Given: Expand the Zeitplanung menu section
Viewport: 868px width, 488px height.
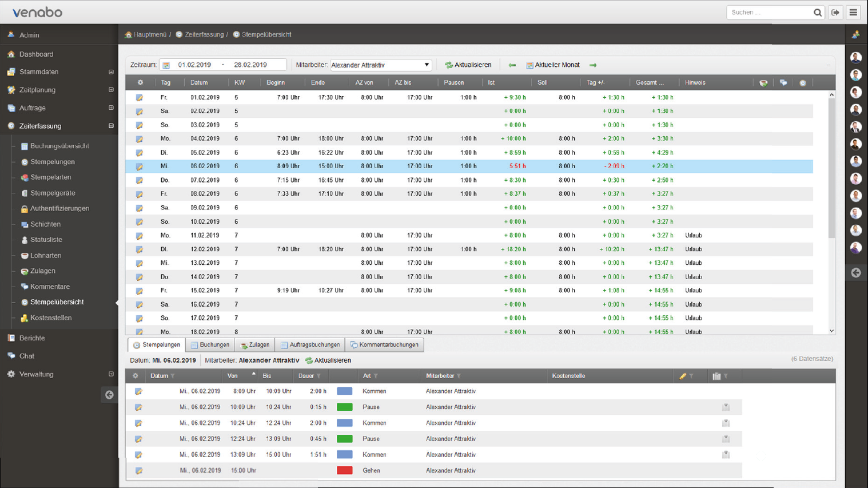Looking at the screenshot, I should coord(111,90).
